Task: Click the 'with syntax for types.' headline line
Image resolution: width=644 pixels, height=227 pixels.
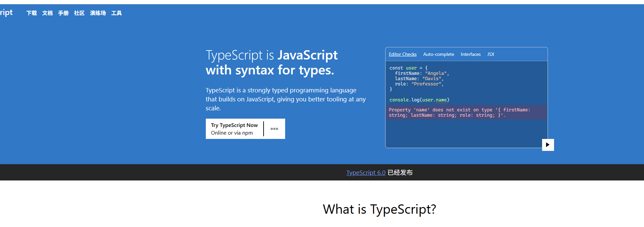Action: 270,70
